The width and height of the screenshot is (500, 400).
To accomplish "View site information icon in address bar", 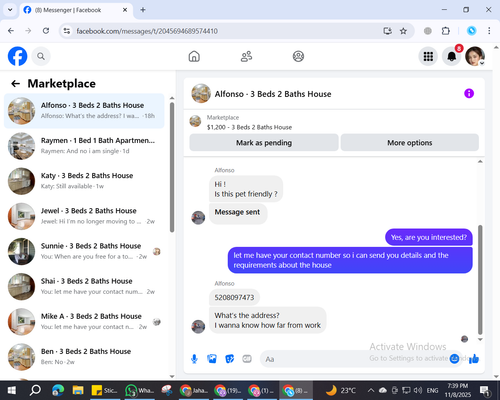I will pyautogui.click(x=67, y=31).
